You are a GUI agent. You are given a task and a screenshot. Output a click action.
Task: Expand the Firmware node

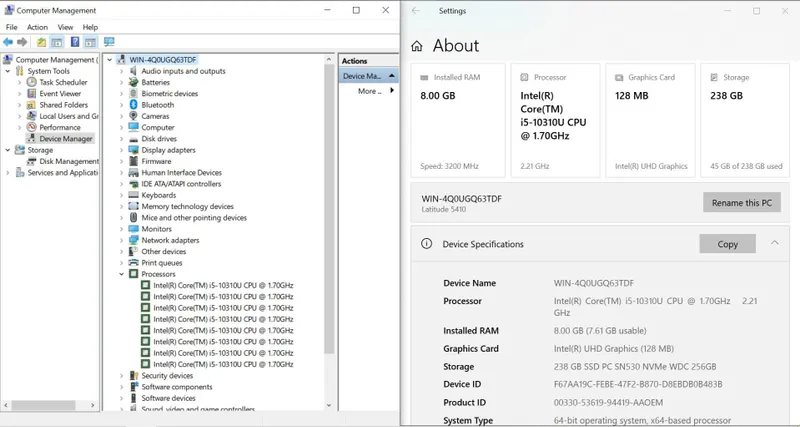(x=121, y=161)
